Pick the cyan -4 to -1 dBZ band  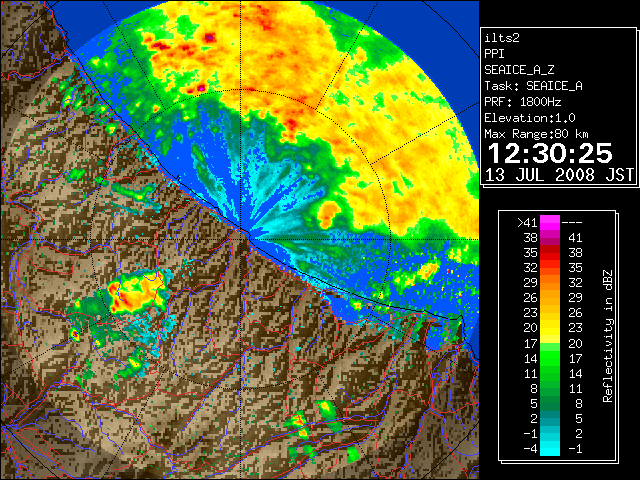[550, 448]
